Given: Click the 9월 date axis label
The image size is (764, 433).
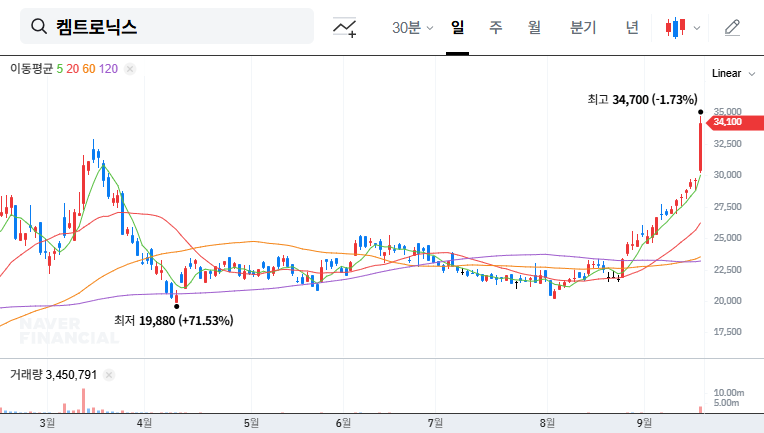Looking at the screenshot, I should [644, 423].
